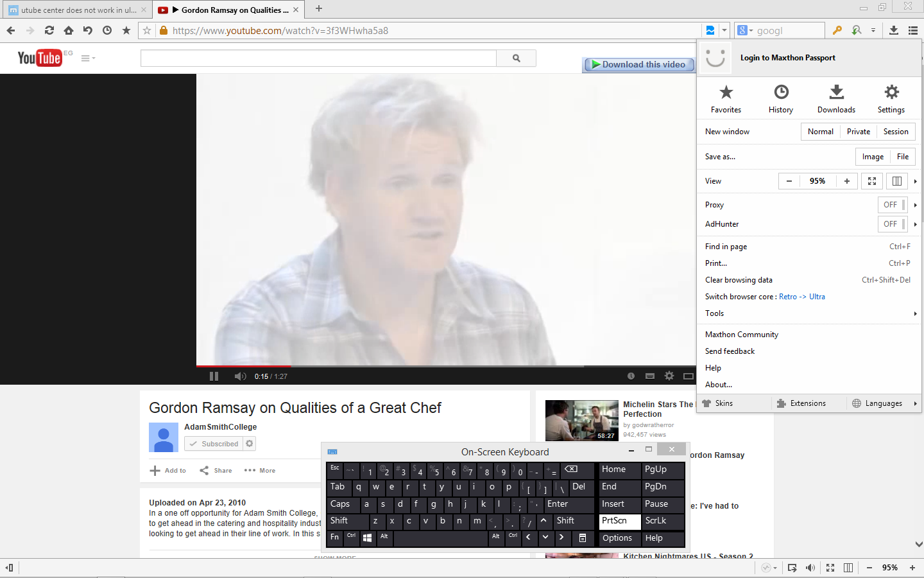
Task: Click Download this video button
Action: click(x=638, y=64)
